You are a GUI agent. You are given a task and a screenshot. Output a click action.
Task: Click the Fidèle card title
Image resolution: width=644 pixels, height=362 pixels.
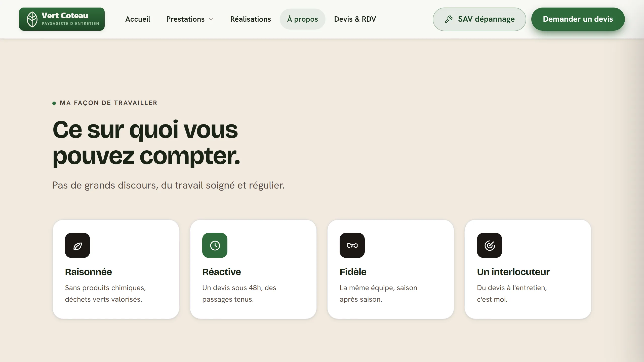(353, 272)
